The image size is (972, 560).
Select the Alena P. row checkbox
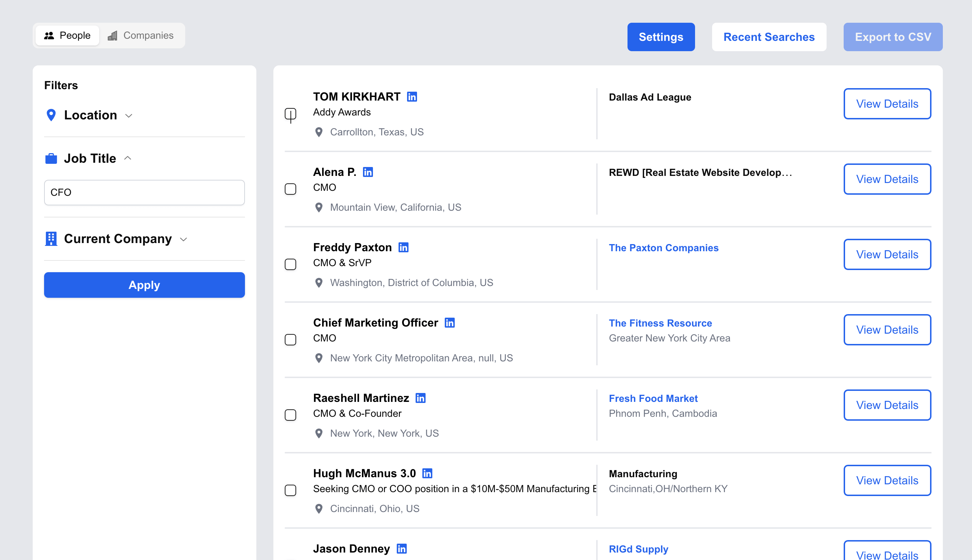(x=290, y=189)
